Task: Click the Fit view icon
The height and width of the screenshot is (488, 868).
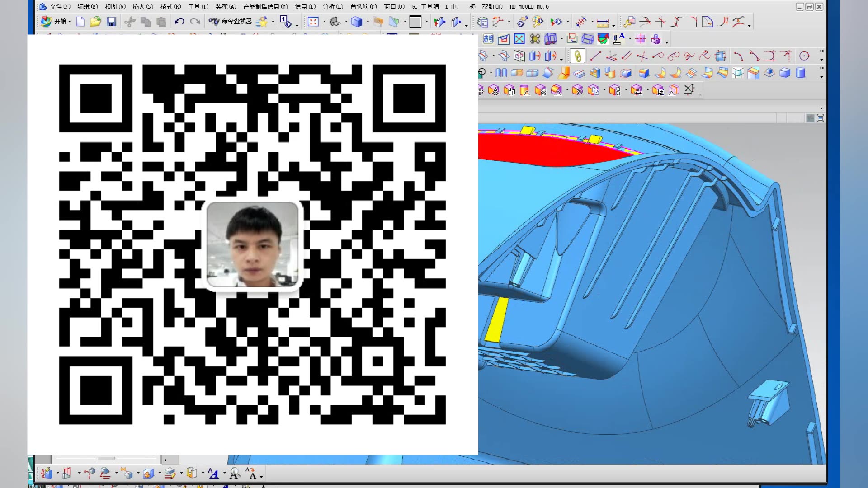Action: pos(313,22)
